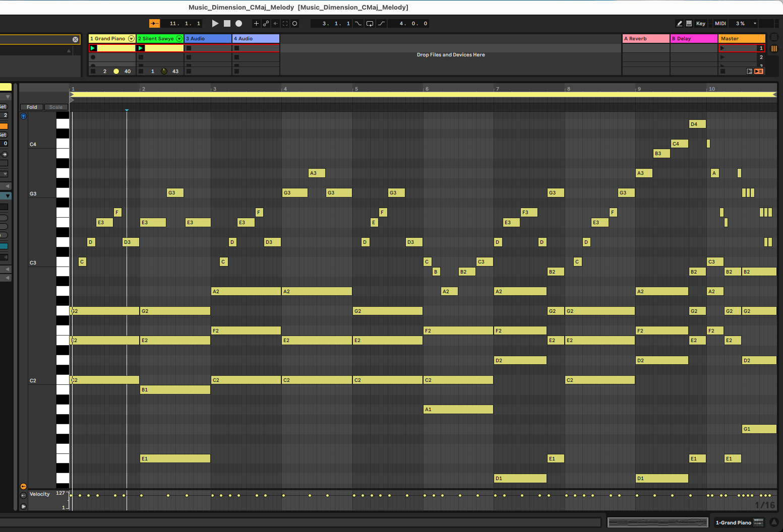This screenshot has height=532, width=783.
Task: Enable the Automation Arm button
Action: [266, 23]
